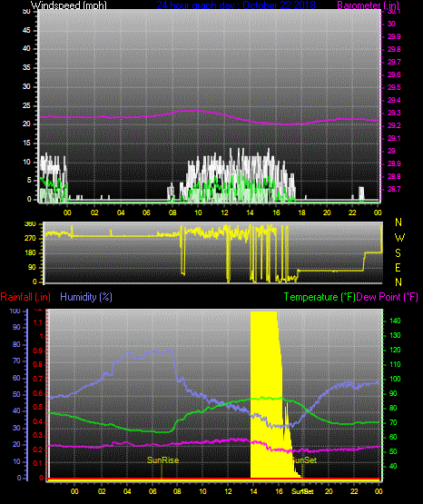Click the 120 temperature axis value

395,350
